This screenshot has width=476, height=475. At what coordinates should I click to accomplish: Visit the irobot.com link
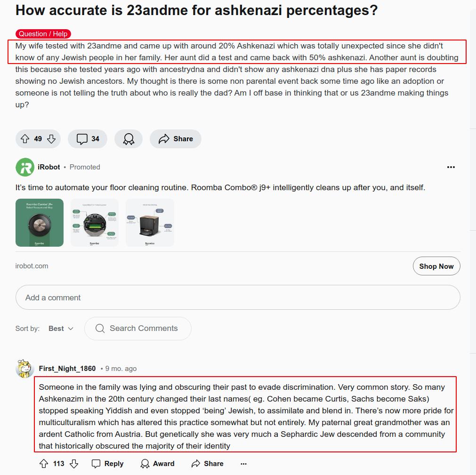(x=32, y=266)
